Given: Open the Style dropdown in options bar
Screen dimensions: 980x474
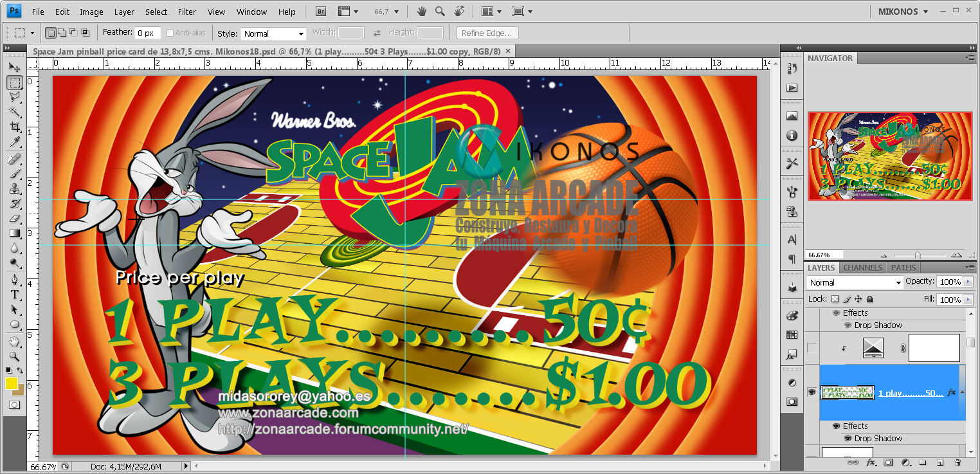Looking at the screenshot, I should click(x=273, y=33).
